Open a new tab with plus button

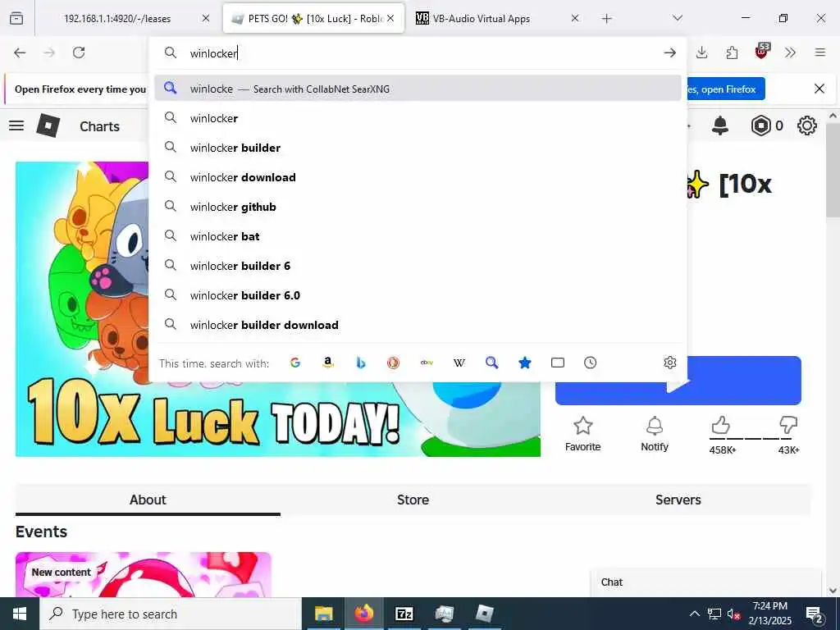pos(606,19)
